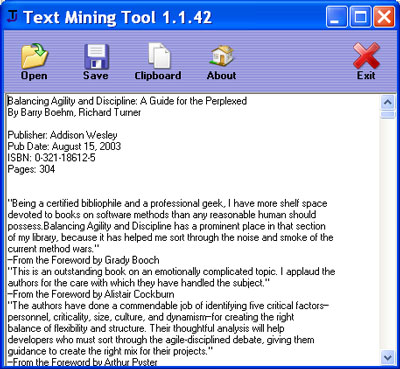Click the empty scrollbar track below the thumb
The width and height of the screenshot is (400, 369).
[387, 234]
